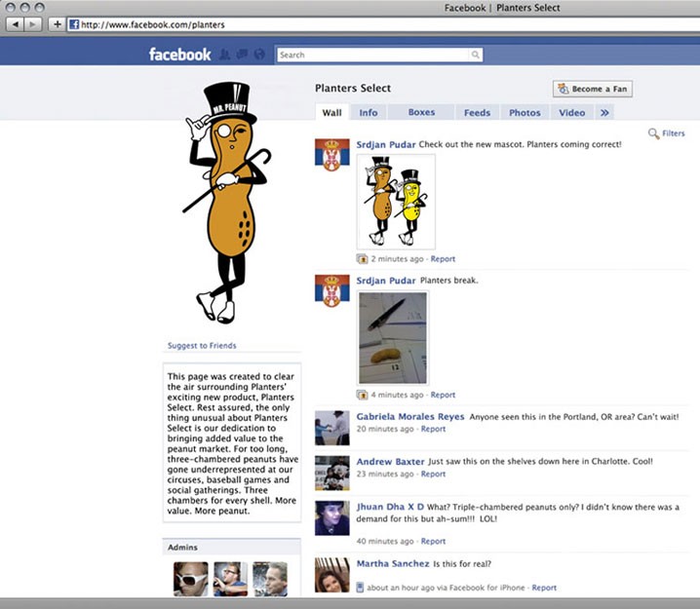This screenshot has height=609, width=700.
Task: Click the Serbian flag avatar on Planters break post
Action: 332,291
